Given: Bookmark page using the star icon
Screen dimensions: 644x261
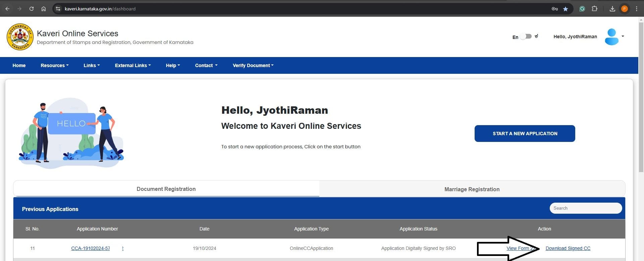Looking at the screenshot, I should (x=566, y=9).
